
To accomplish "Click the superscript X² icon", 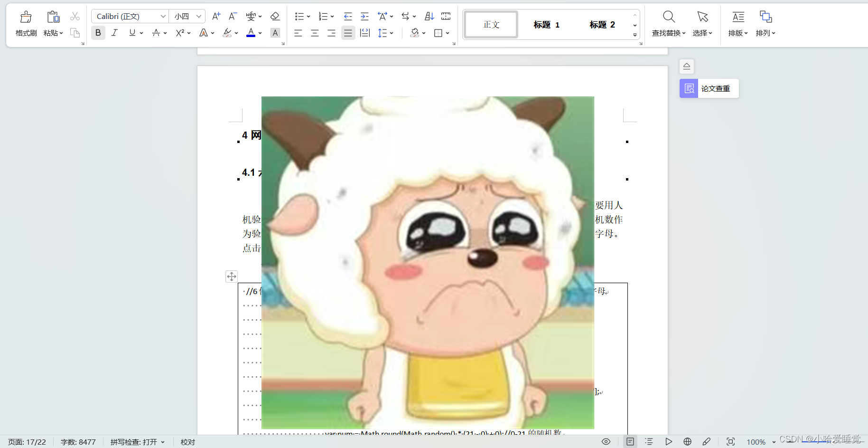I will pyautogui.click(x=180, y=33).
